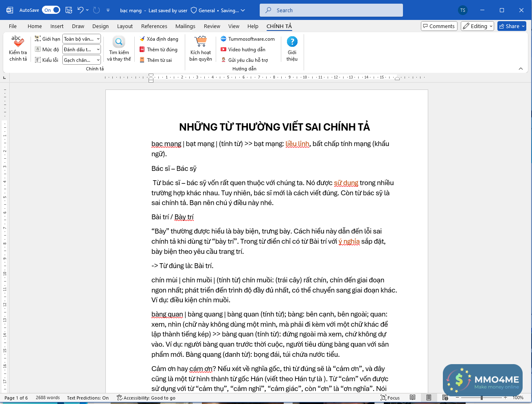Click in the Search box
Screen dimensions: 532x404
pos(331,10)
